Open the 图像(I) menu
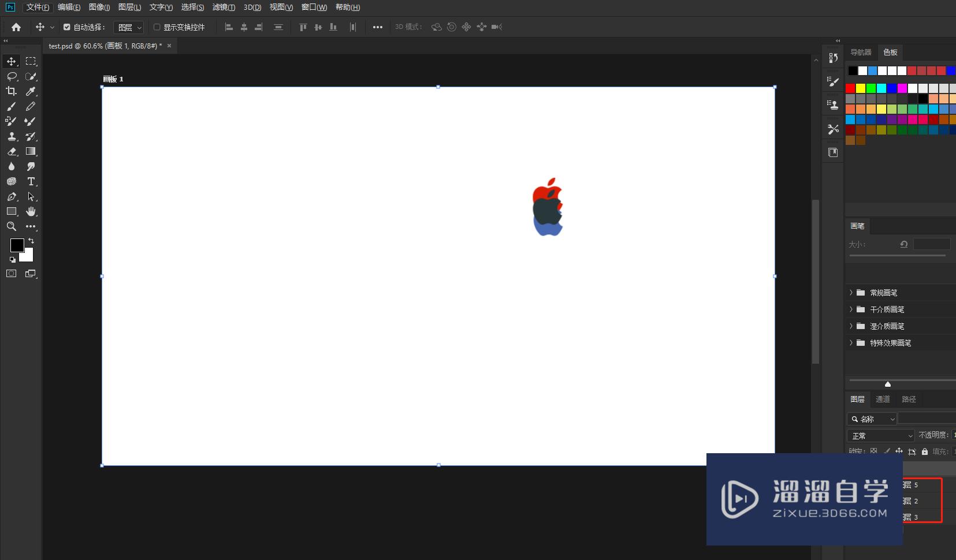The height and width of the screenshot is (560, 956). coord(99,8)
